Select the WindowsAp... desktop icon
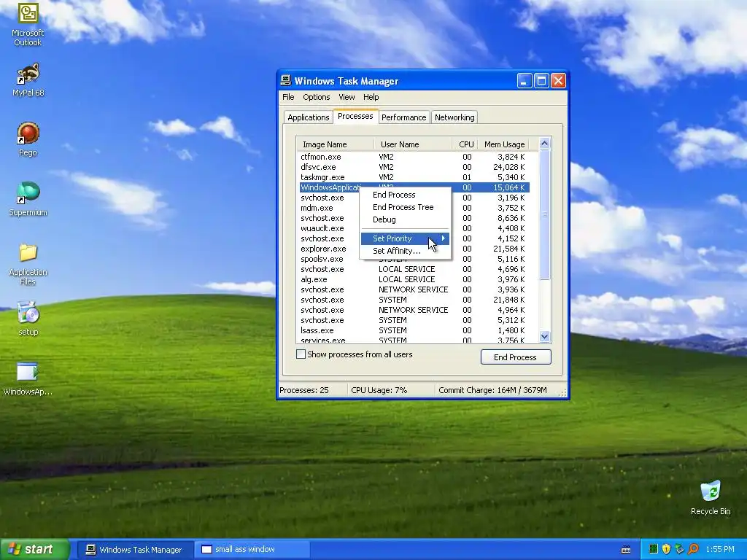The height and width of the screenshot is (560, 747). (28, 378)
